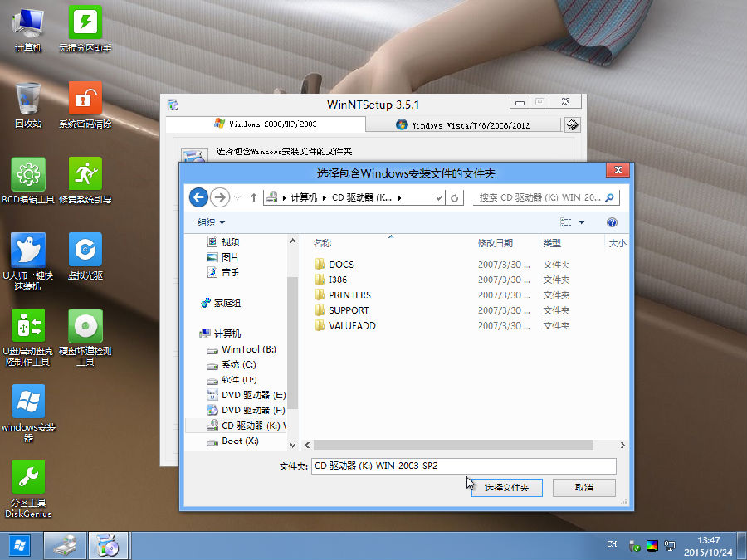The image size is (747, 560).
Task: Select the PRINTERS folder
Action: pos(343,295)
